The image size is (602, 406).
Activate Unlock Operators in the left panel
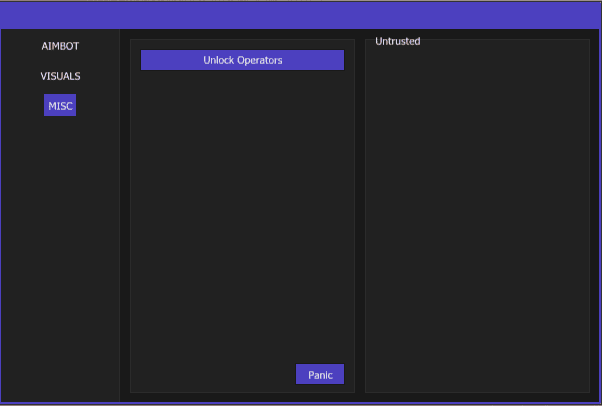242,60
